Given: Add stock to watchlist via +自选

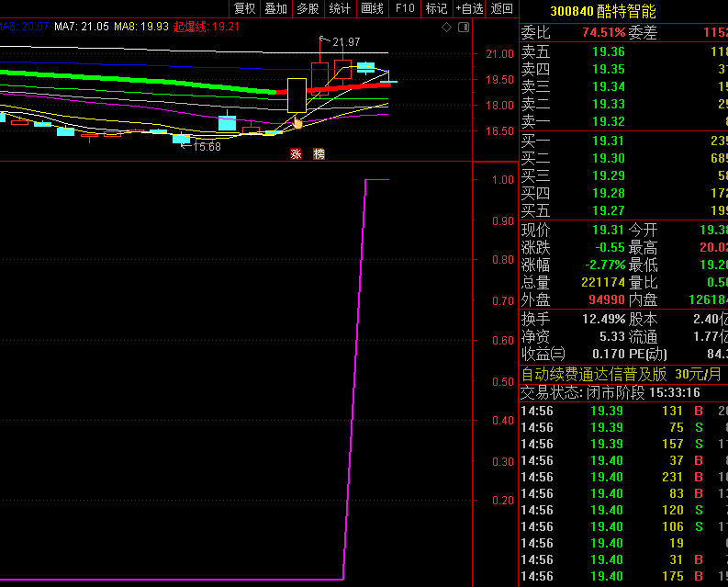Looking at the screenshot, I should click(x=469, y=8).
